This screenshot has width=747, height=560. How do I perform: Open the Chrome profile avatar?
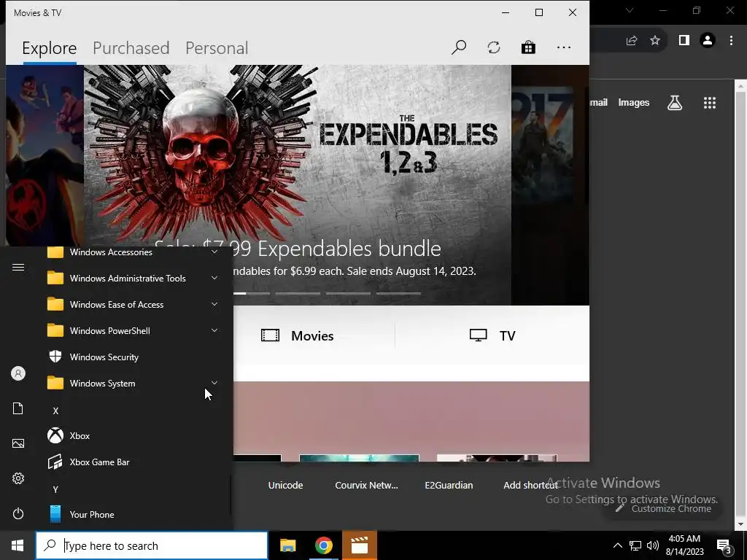click(x=708, y=41)
